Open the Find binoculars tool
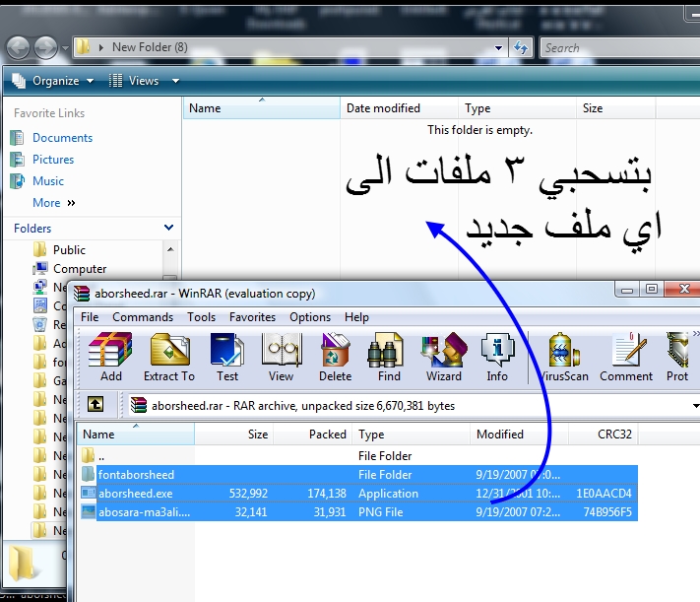Screen dimensions: 700x602 tap(389, 357)
